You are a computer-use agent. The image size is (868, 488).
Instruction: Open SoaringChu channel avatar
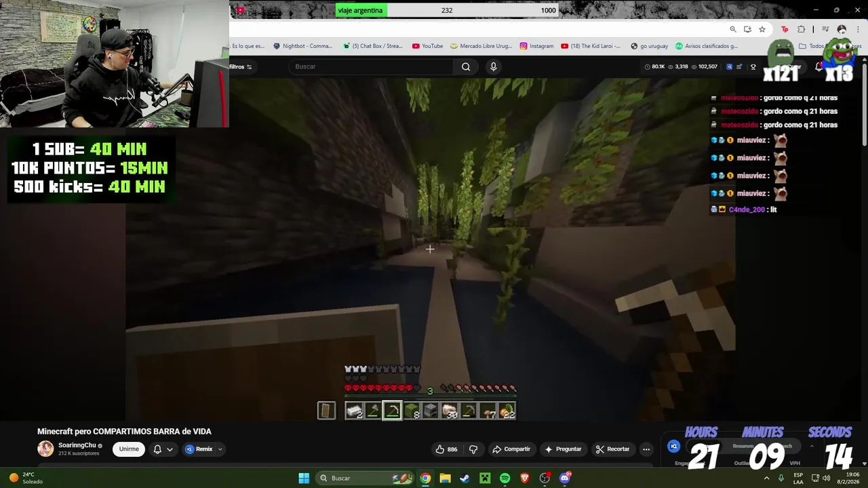point(45,449)
